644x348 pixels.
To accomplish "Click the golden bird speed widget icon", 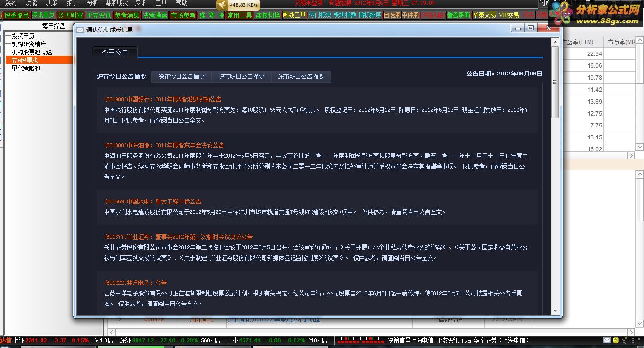I will point(222,5).
